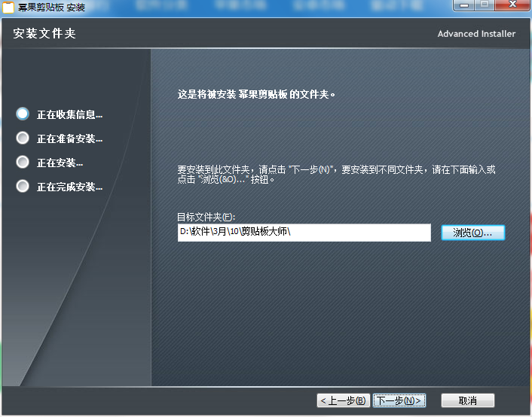Click the Advanced Installer label
Viewport: 532px width, 417px height.
[476, 34]
